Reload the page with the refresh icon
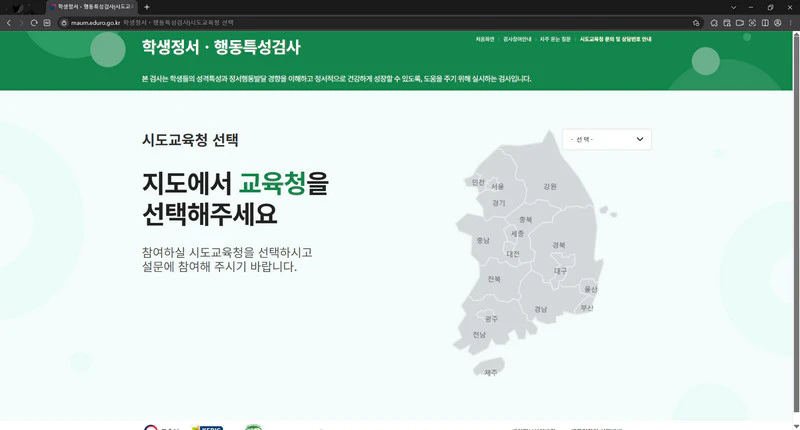The width and height of the screenshot is (800, 430). click(34, 22)
